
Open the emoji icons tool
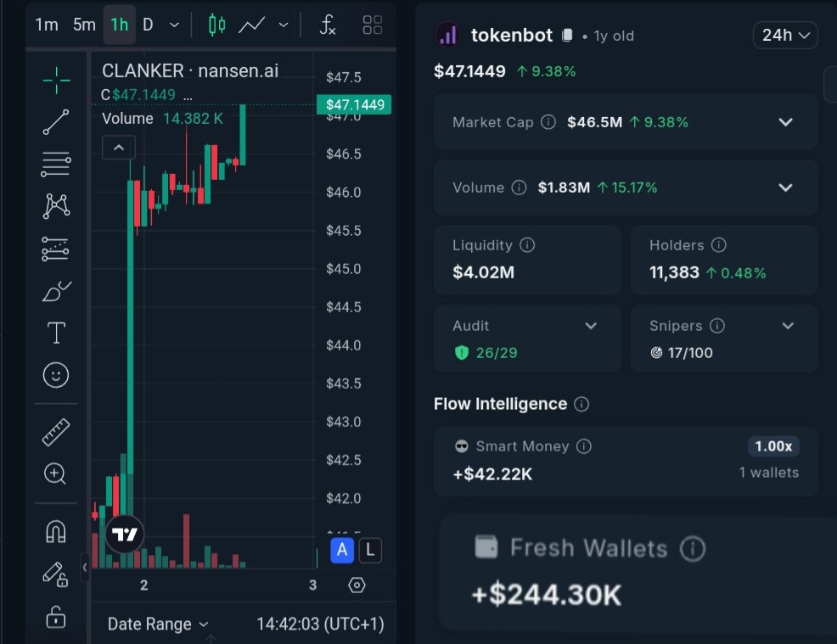[56, 375]
